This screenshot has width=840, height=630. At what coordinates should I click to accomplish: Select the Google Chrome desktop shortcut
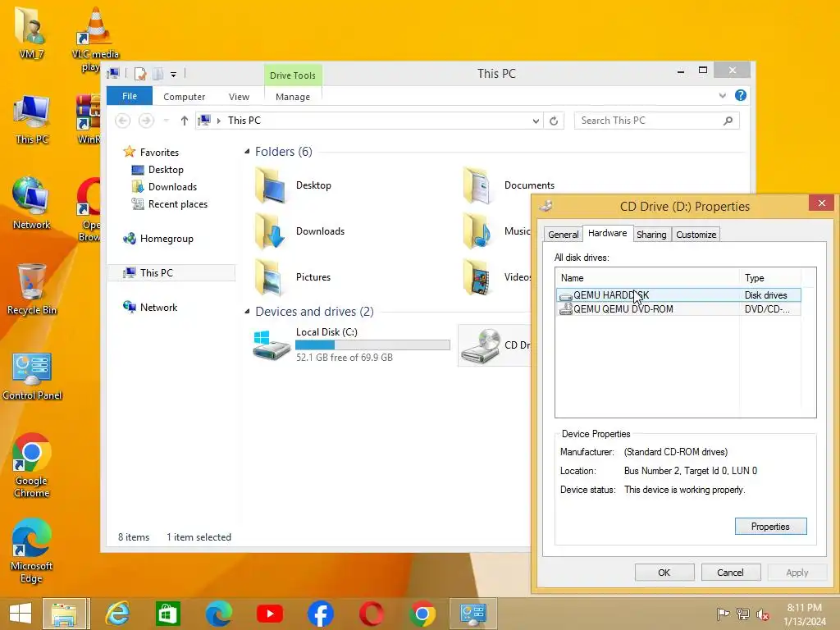32,465
